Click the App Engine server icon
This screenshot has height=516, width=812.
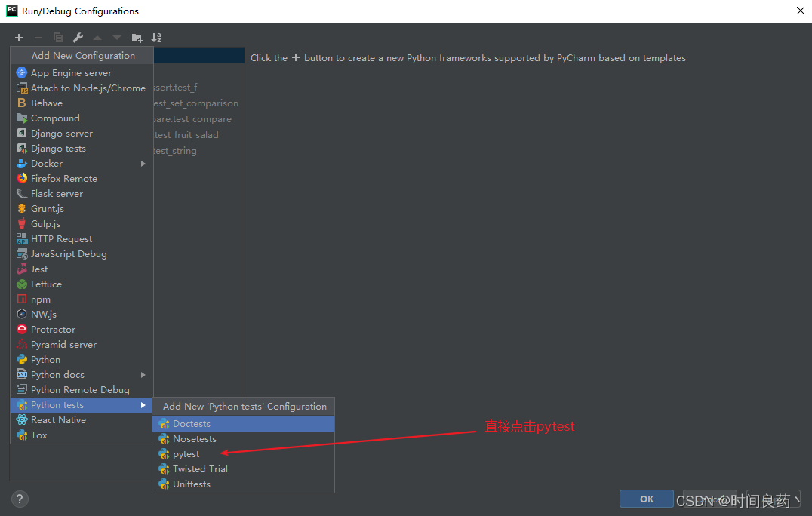(x=22, y=72)
